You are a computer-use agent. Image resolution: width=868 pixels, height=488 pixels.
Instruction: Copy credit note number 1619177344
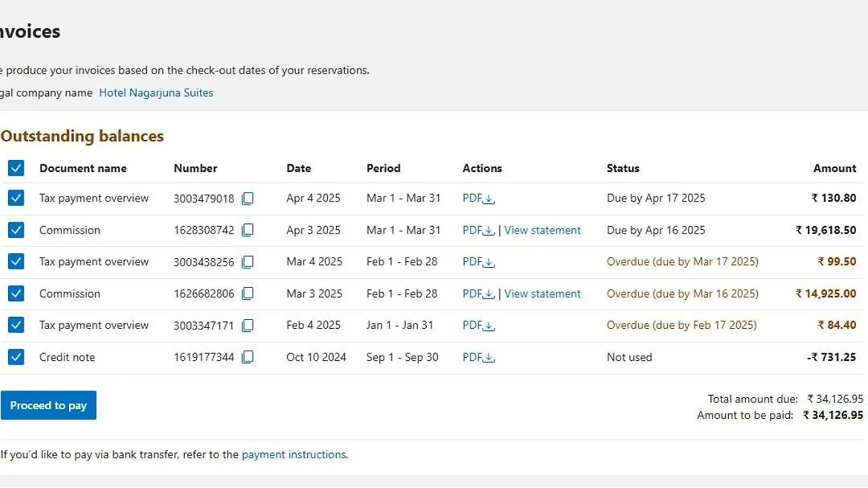[x=248, y=358]
